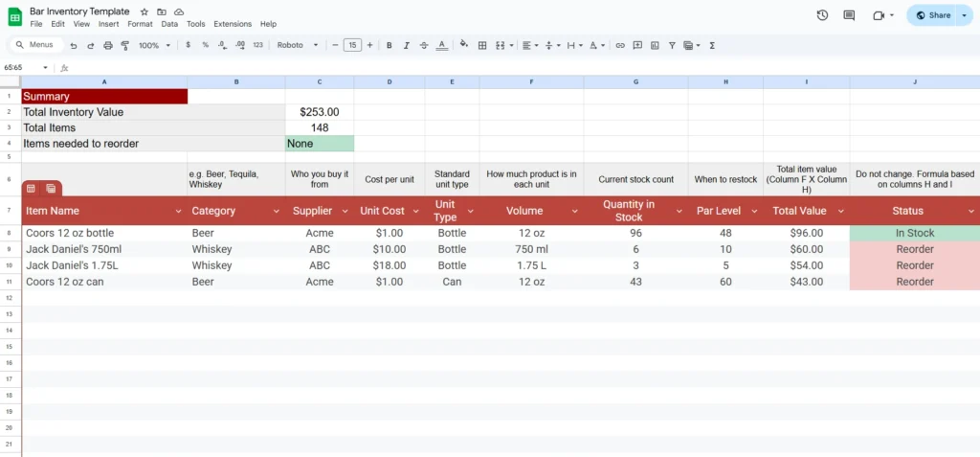Viewport: 980px width, 457px height.
Task: Click the font size field
Action: coord(352,45)
